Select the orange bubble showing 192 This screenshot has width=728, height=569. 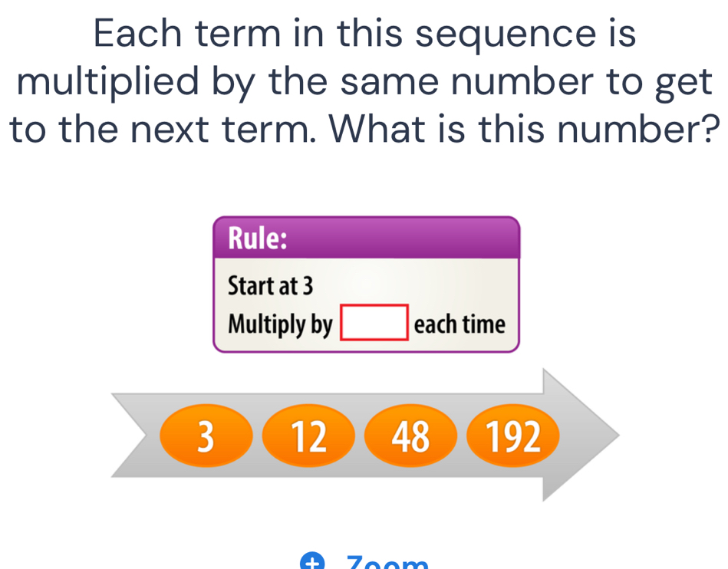[x=513, y=436]
